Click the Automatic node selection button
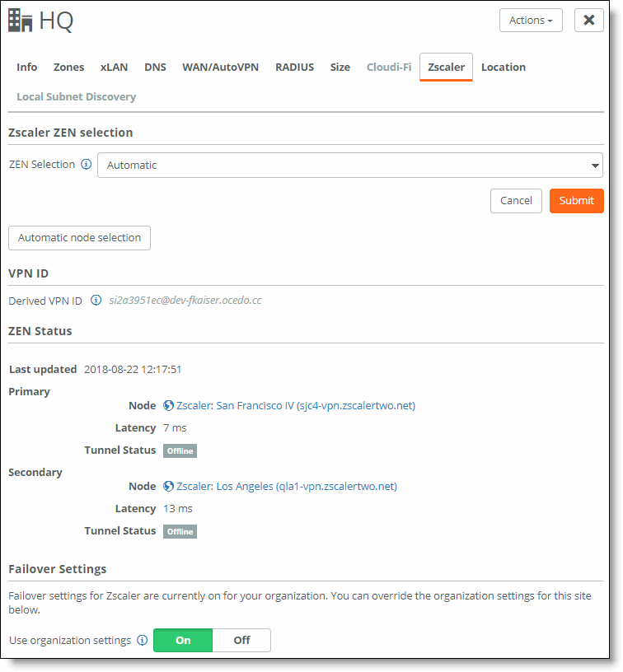The width and height of the screenshot is (623, 672). (x=79, y=238)
